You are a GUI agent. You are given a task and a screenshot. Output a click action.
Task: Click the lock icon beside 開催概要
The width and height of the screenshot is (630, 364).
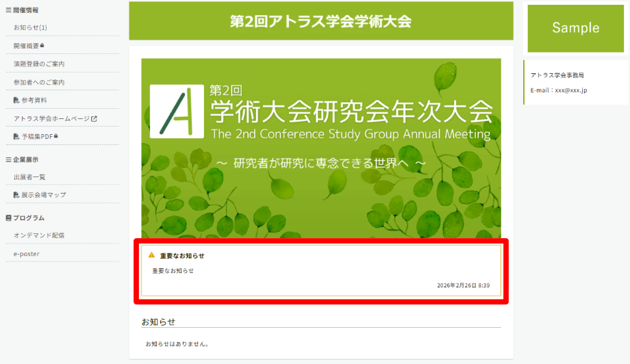[x=42, y=45]
